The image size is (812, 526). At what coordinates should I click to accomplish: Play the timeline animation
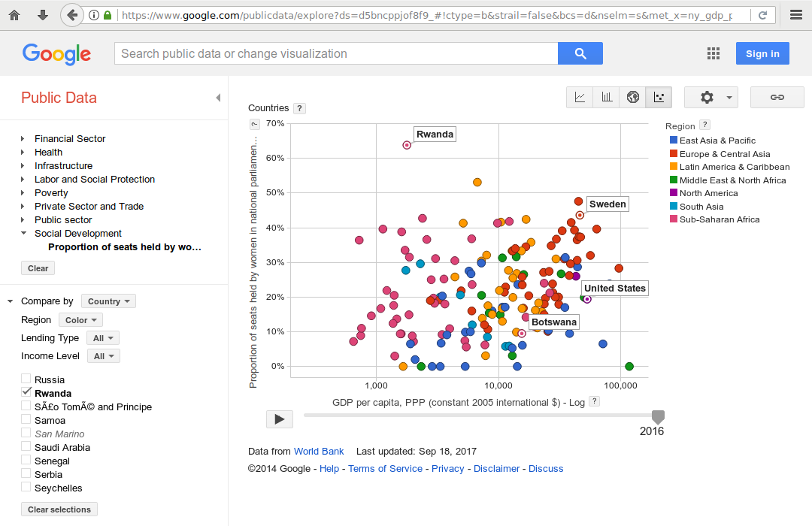(x=279, y=419)
